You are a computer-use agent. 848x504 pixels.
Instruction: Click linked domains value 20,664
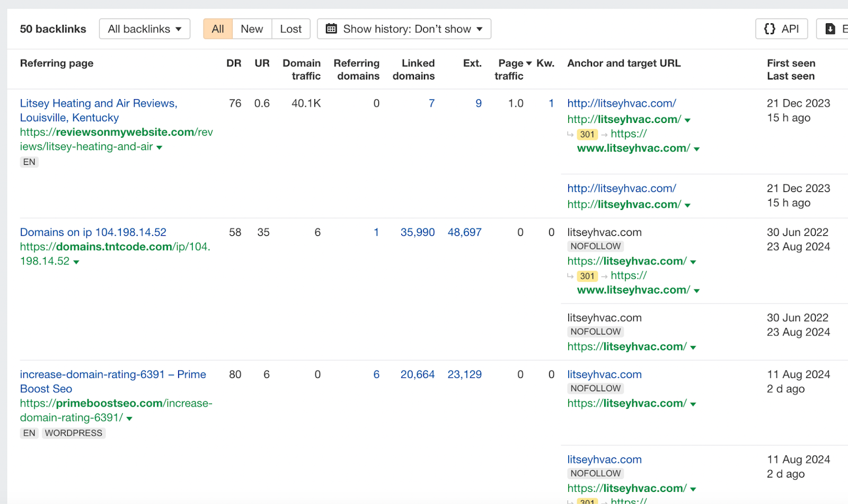coord(418,374)
